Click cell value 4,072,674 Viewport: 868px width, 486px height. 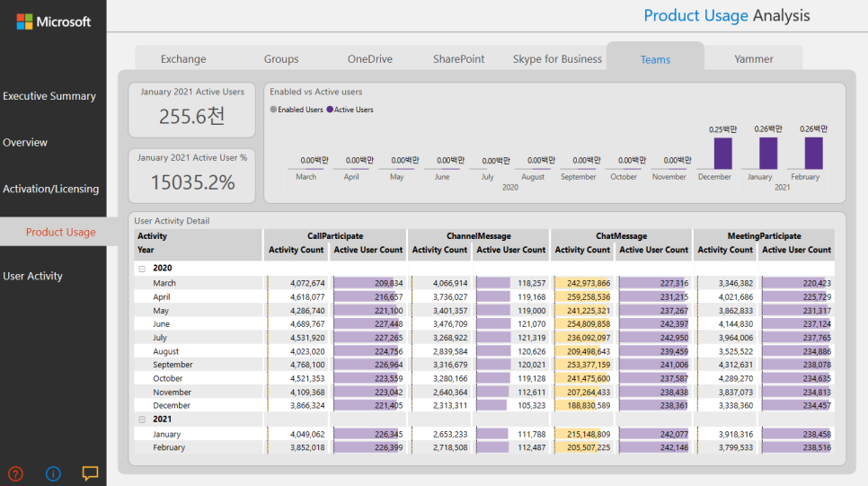click(307, 283)
